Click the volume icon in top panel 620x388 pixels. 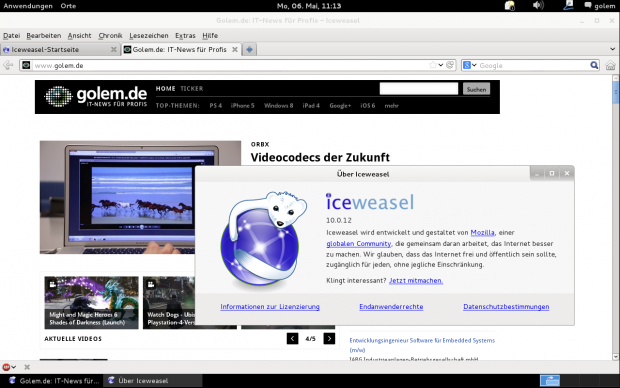[x=538, y=6]
